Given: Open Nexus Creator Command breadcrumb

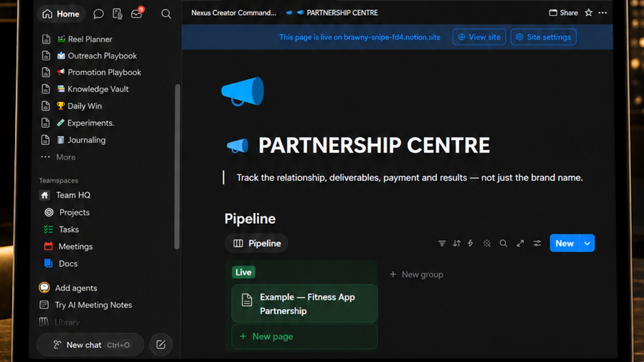Looking at the screenshot, I should 233,13.
